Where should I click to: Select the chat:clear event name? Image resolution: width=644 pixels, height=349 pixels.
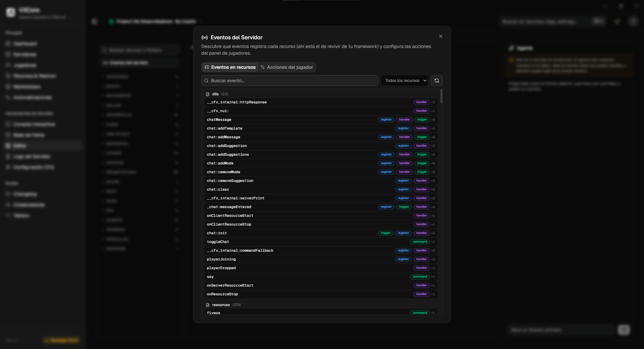click(x=218, y=189)
